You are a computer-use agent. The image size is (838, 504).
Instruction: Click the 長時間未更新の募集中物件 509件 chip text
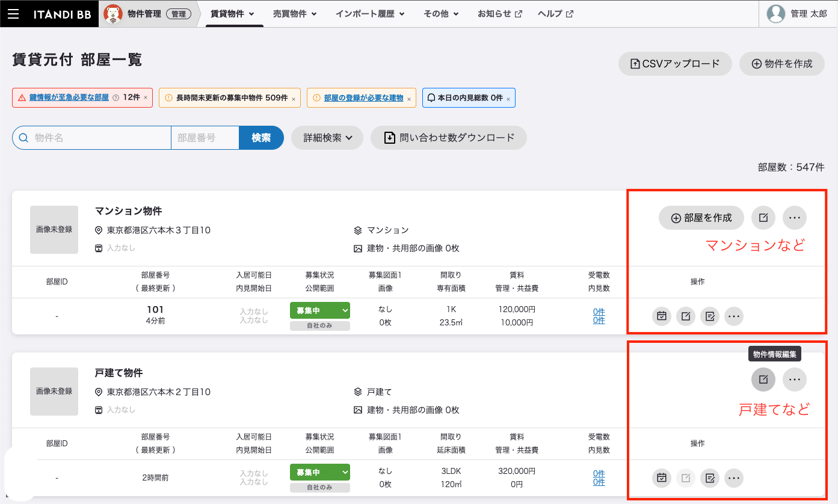point(232,98)
